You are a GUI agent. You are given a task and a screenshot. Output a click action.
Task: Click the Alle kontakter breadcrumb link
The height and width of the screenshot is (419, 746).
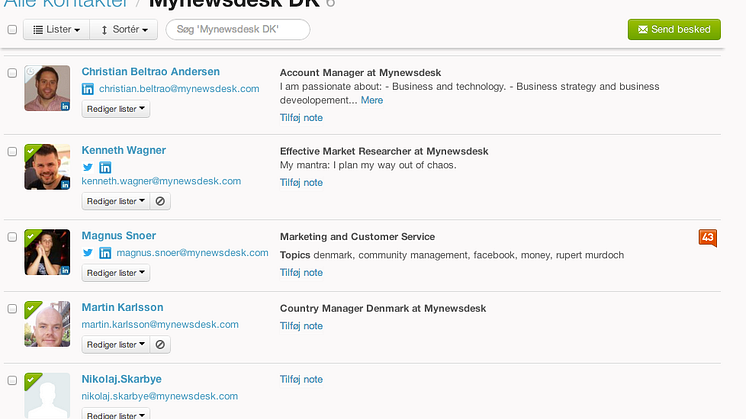click(66, 4)
